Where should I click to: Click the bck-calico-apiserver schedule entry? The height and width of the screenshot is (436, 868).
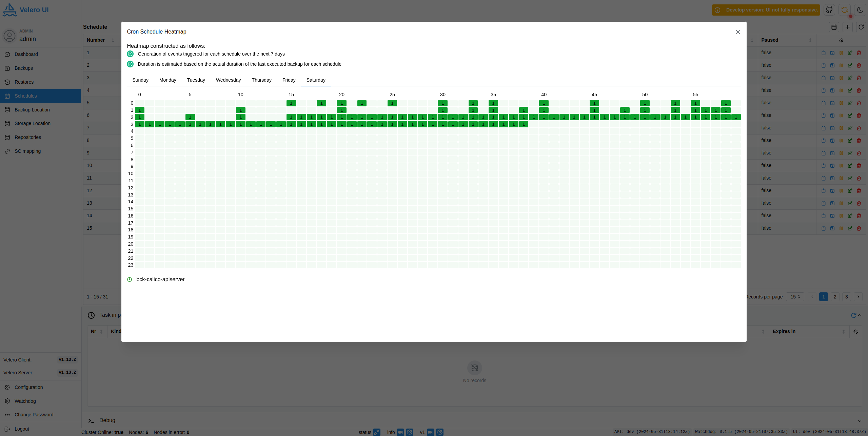pos(160,279)
